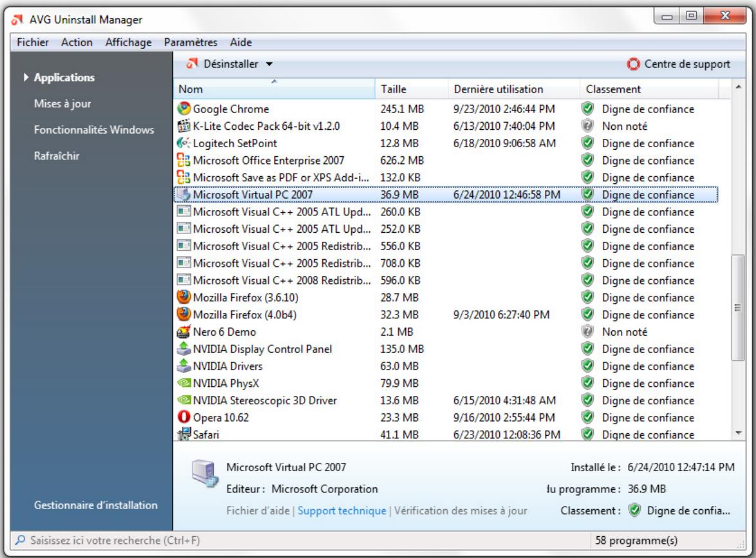Select the Opera 10.62 row name
Screen dimensions: 756x558
coord(221,417)
